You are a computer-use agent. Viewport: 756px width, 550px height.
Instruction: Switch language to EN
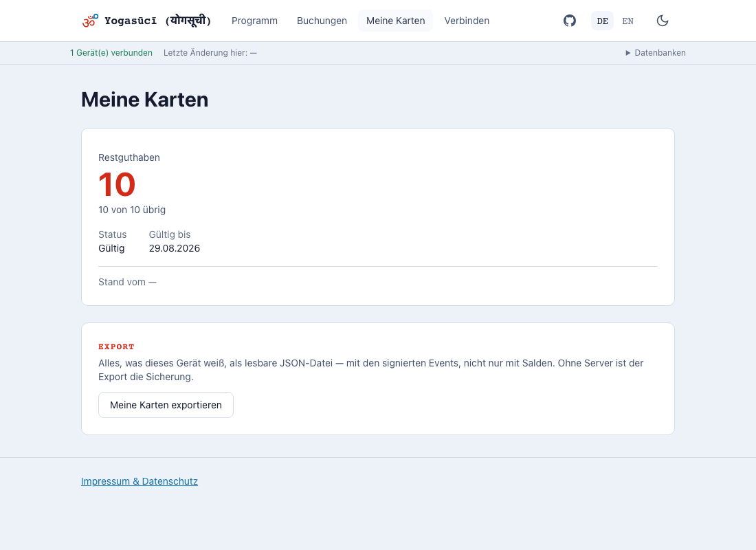point(627,21)
